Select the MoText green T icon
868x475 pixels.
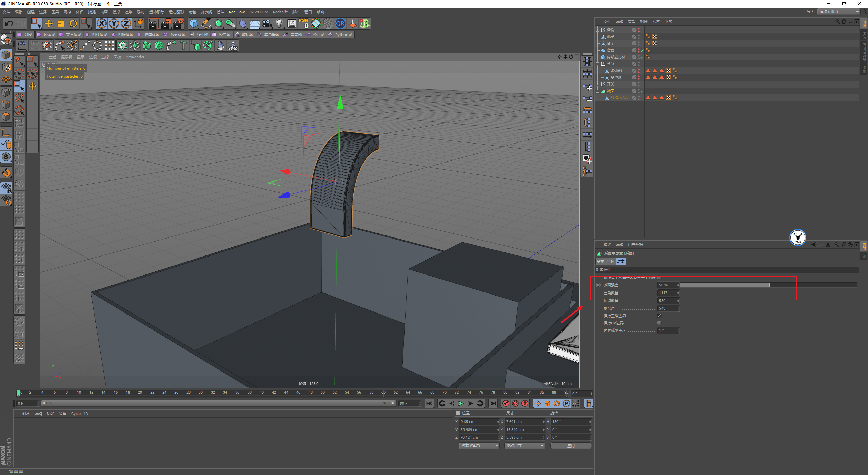(x=183, y=45)
